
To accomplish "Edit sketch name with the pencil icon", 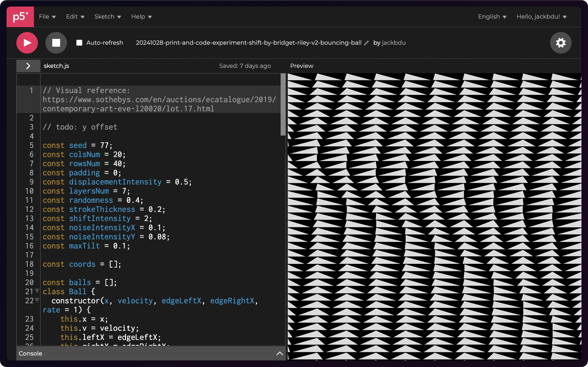I will [367, 43].
